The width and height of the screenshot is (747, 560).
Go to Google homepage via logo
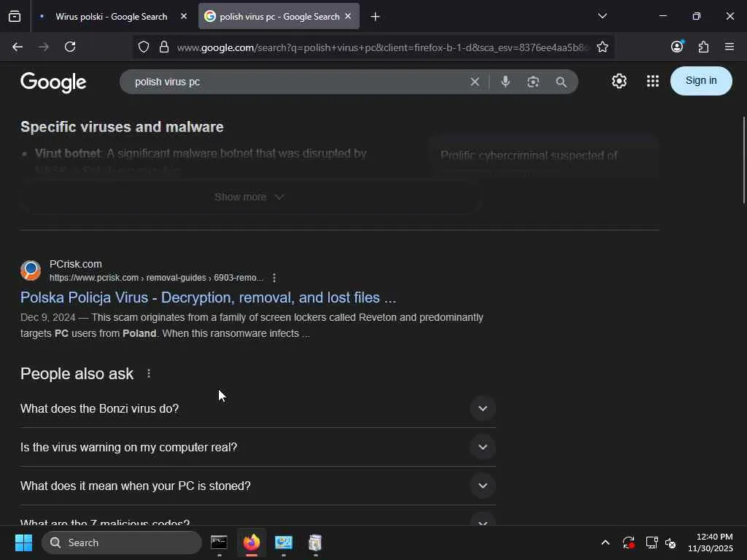click(53, 82)
